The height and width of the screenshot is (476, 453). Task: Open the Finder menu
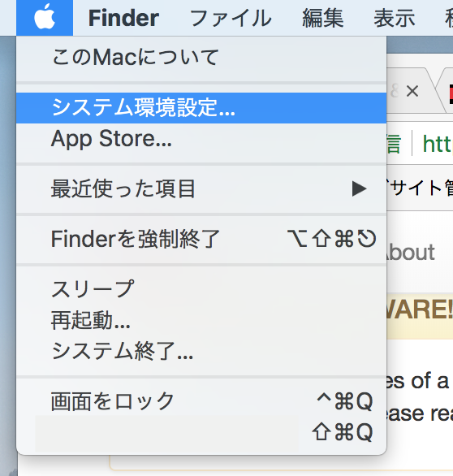tap(123, 18)
